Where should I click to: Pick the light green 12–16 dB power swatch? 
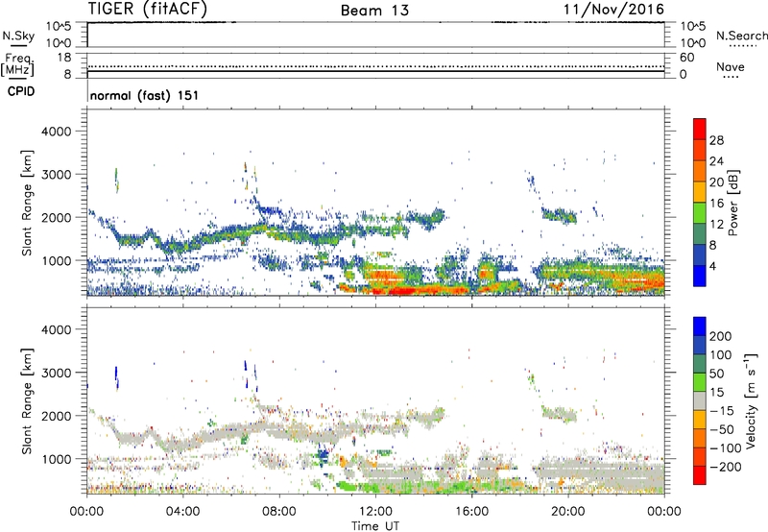pyautogui.click(x=700, y=213)
